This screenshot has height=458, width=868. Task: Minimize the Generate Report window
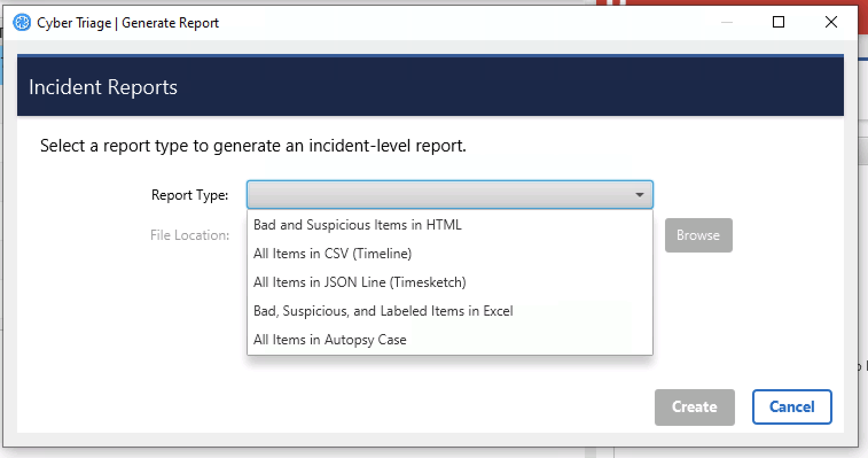click(x=727, y=22)
